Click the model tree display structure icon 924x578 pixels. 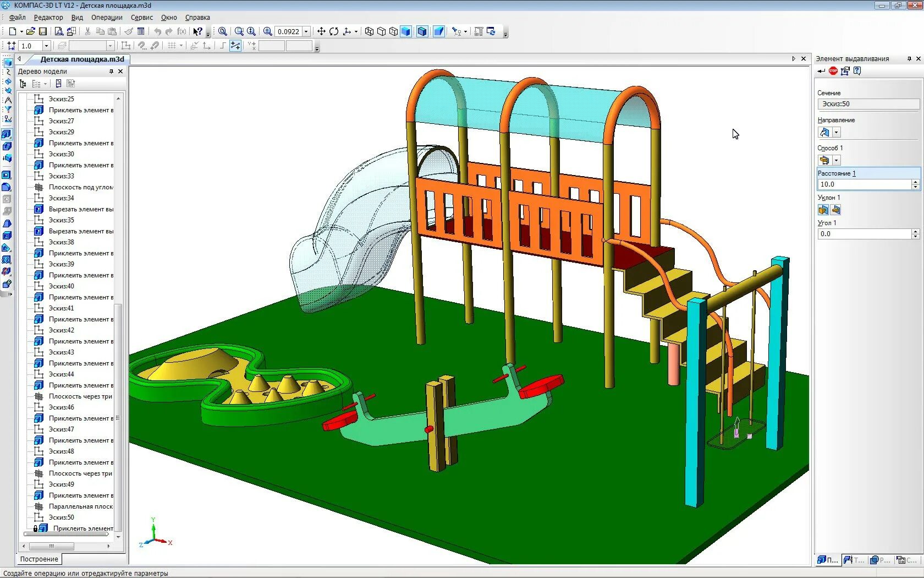23,84
